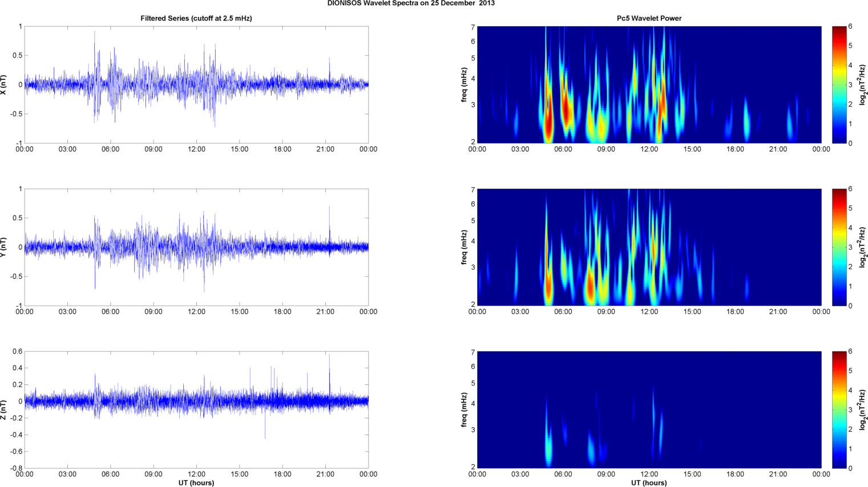868x487 pixels.
Task: Click the 0.6 tick on the Z axis
Action: point(17,351)
